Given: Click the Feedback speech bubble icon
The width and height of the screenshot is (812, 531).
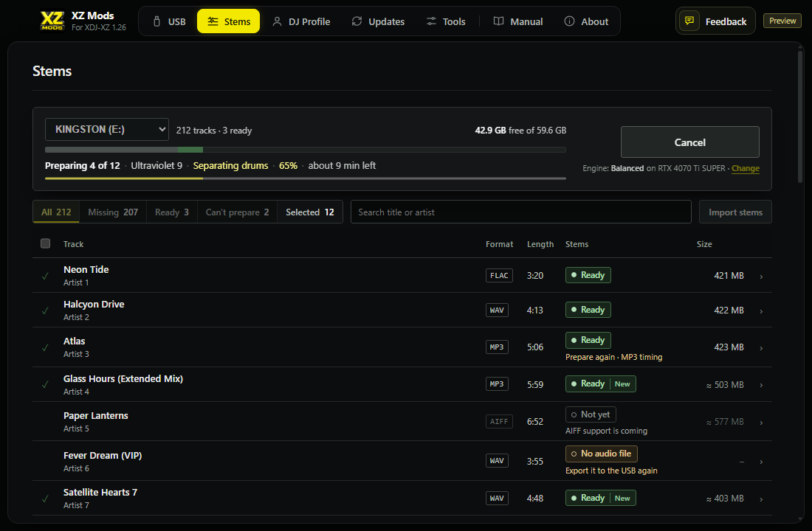Looking at the screenshot, I should [x=689, y=21].
